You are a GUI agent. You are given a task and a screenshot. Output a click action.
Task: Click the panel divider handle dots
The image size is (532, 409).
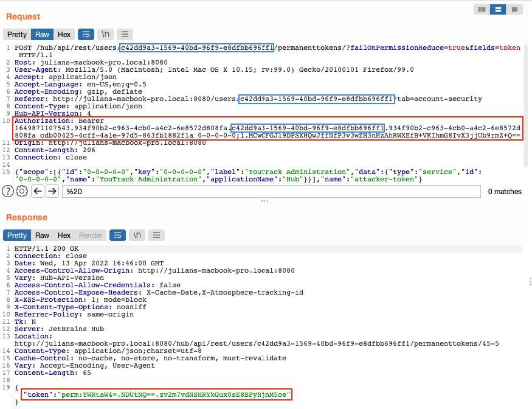click(x=264, y=201)
